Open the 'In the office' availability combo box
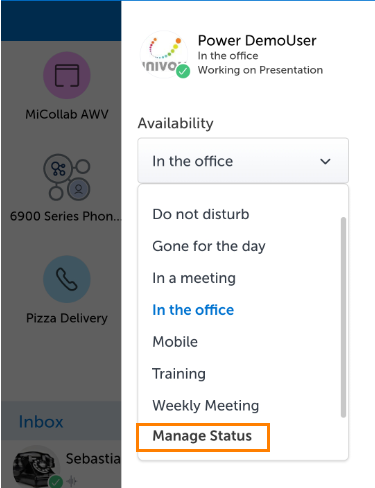 pyautogui.click(x=243, y=161)
